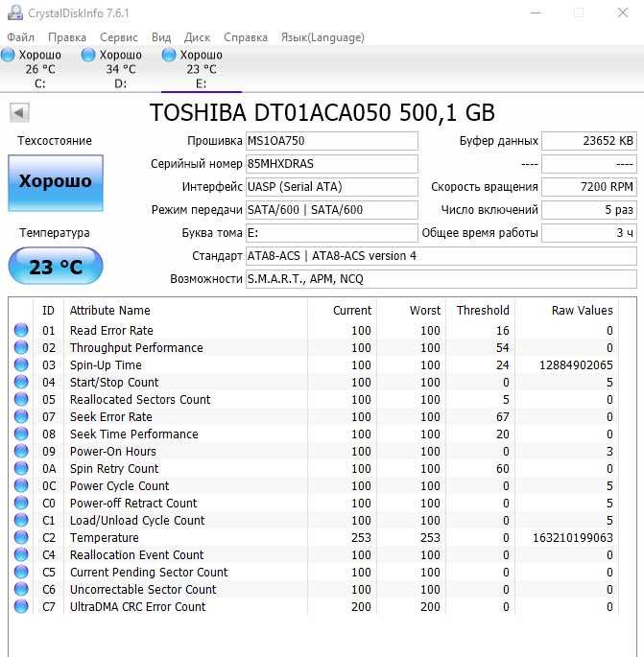Click the Буфер данных value 23652 KB

tap(589, 141)
